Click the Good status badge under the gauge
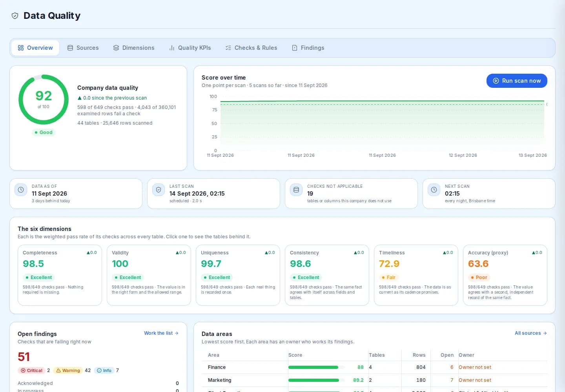 (x=44, y=132)
